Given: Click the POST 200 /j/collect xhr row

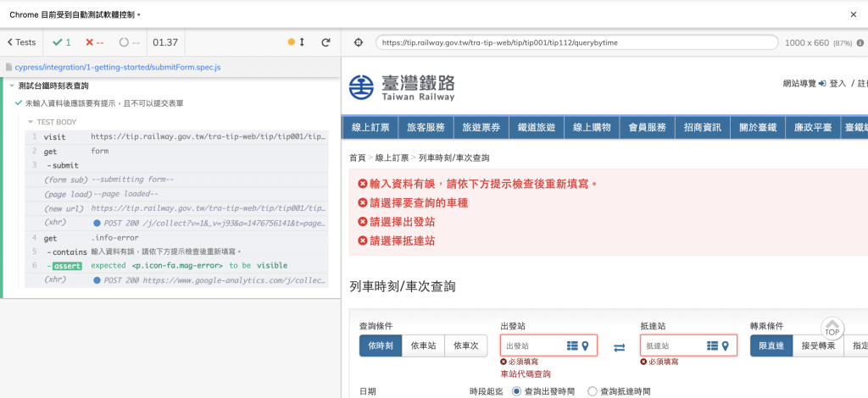Looking at the screenshot, I should [176, 223].
